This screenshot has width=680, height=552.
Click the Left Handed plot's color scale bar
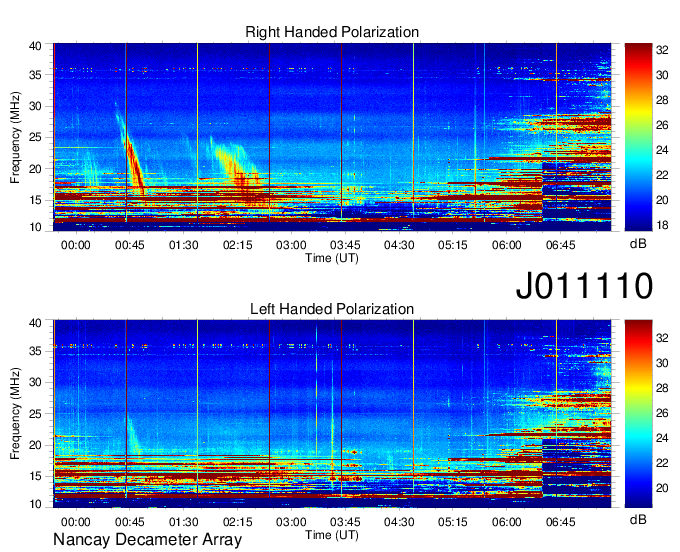tap(638, 414)
